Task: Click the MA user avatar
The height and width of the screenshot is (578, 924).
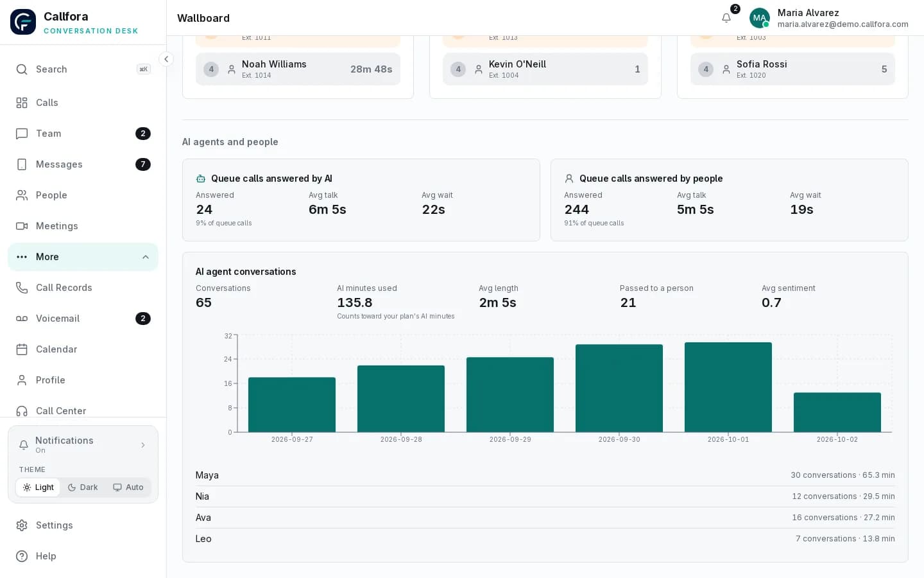Action: click(760, 18)
